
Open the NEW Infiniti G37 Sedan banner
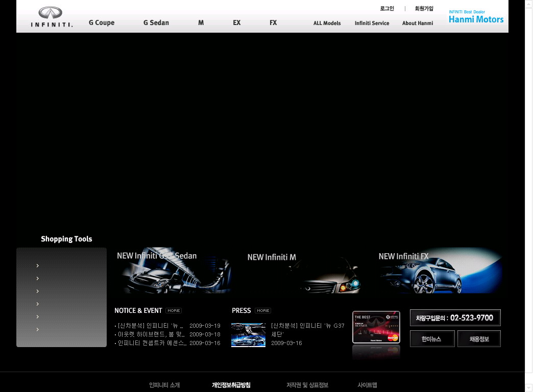[174, 271]
